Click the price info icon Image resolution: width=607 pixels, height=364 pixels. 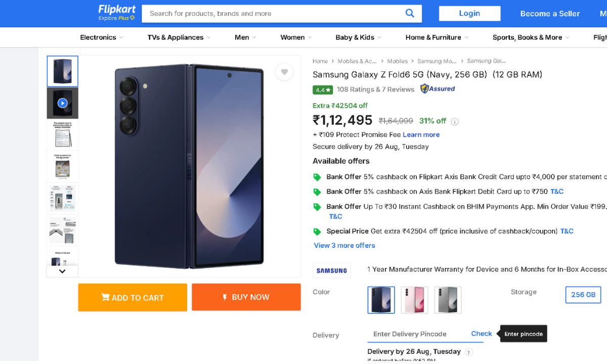pos(455,121)
